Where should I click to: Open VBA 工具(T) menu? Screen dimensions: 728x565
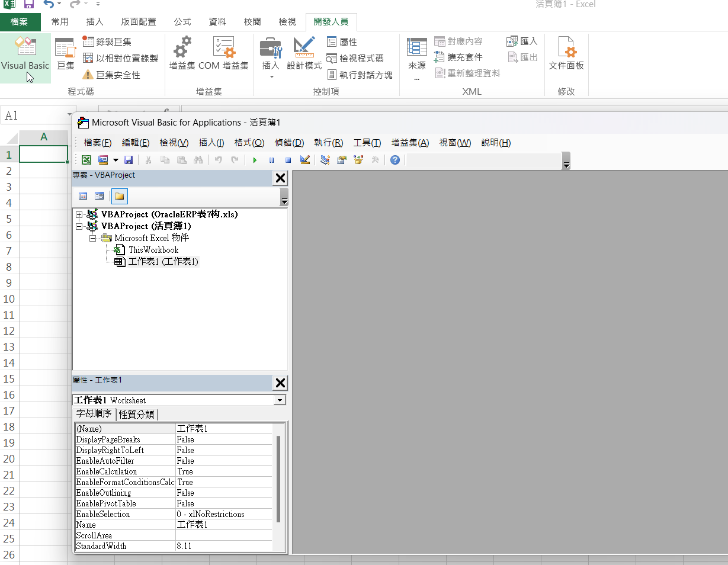(x=367, y=143)
